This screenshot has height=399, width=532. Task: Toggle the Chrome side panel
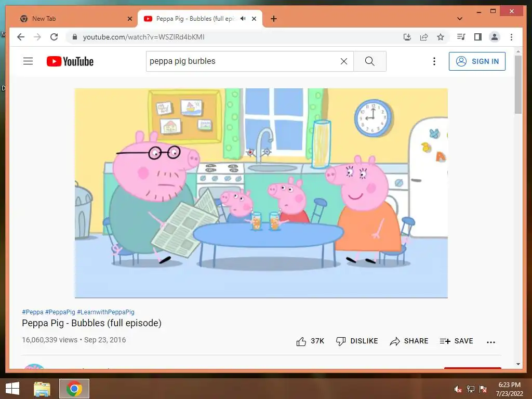pos(478,37)
